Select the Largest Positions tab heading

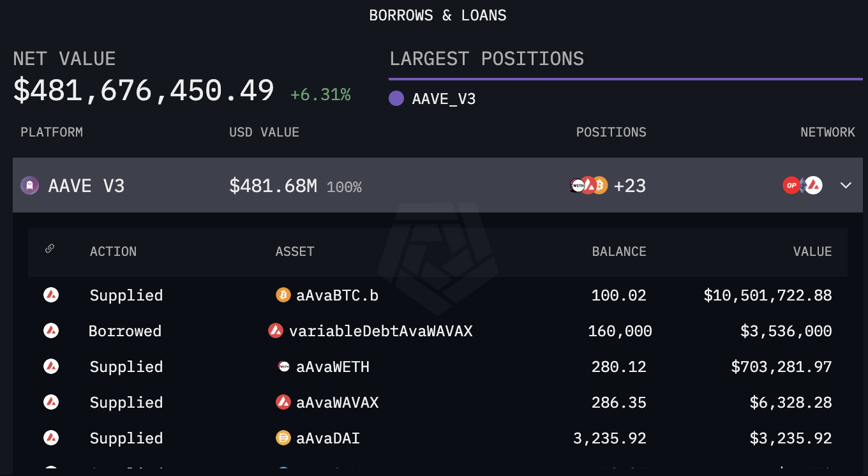[486, 59]
